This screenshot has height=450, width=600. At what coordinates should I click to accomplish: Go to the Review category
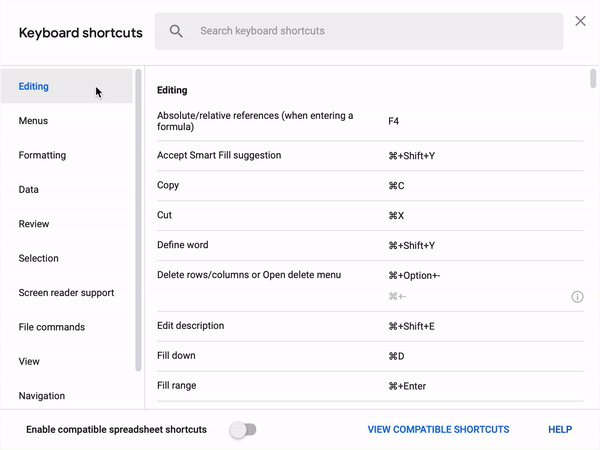(x=67, y=224)
